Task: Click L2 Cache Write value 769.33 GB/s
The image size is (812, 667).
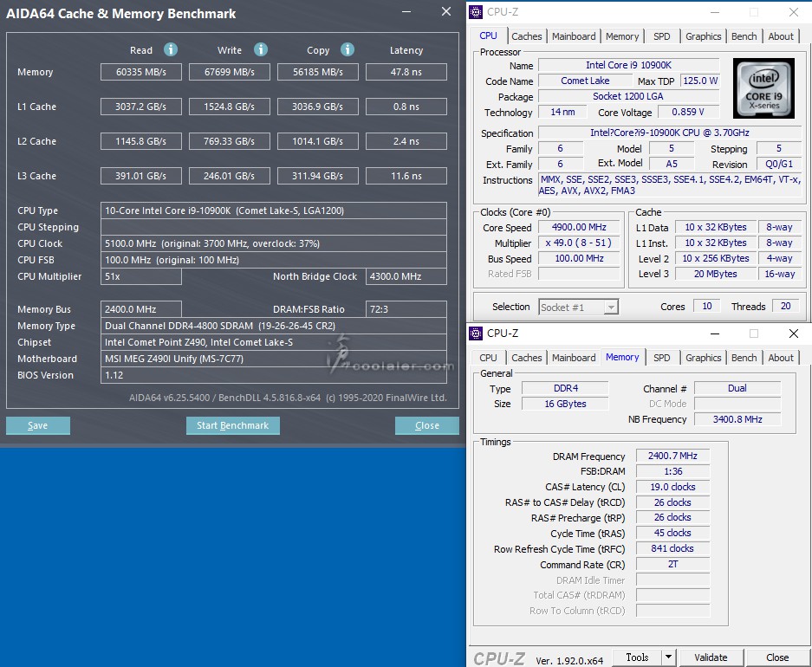Action: [230, 141]
